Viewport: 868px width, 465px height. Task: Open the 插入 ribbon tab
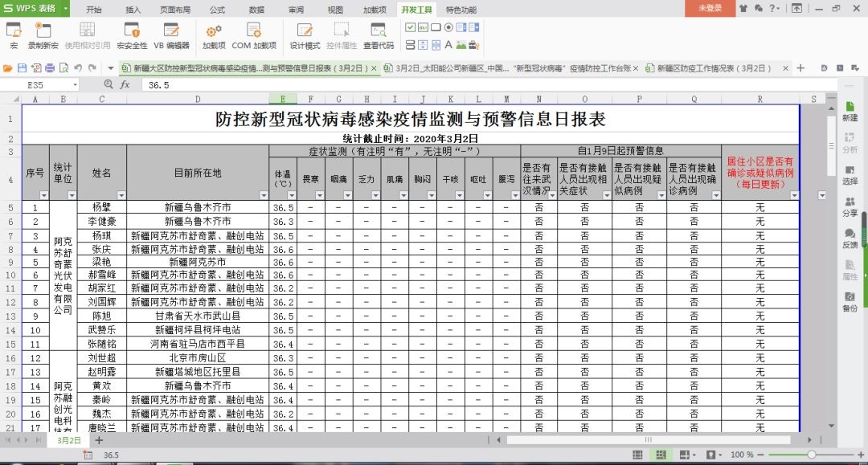click(133, 10)
